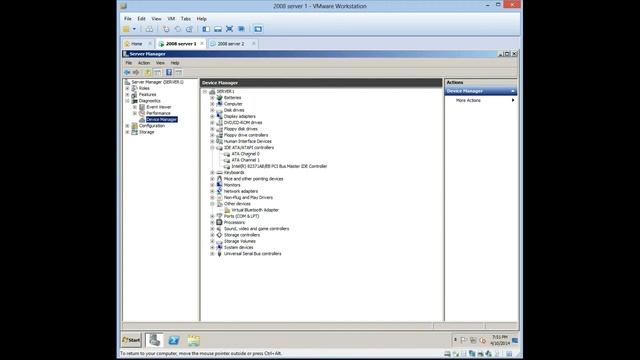
Task: Open Windows Explorer from guest taskbar
Action: pos(193,340)
